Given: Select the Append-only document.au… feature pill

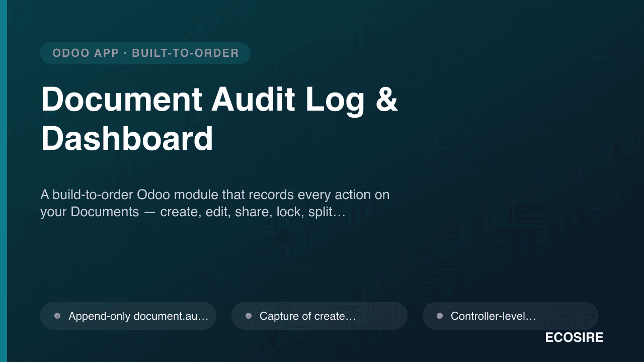Looking at the screenshot, I should [128, 316].
